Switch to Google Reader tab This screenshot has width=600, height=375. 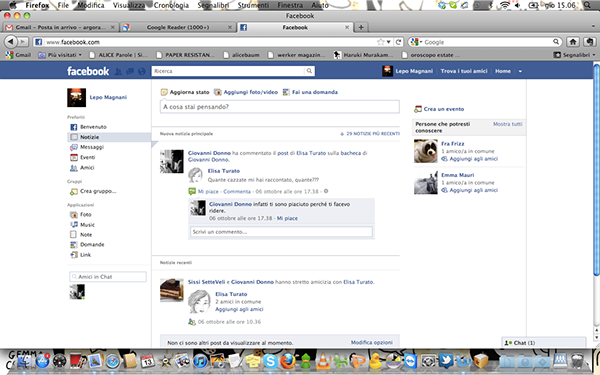(178, 27)
